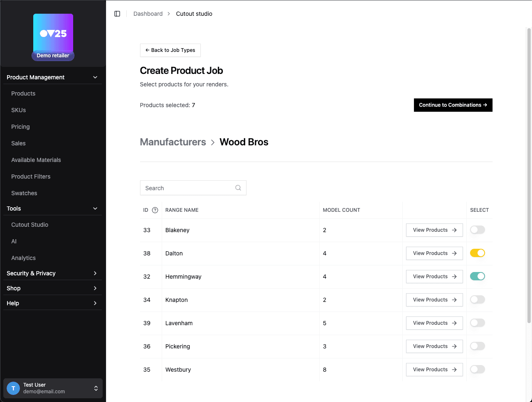Open the Test User account switcher
Screen dimensions: 532x402
(x=96, y=388)
